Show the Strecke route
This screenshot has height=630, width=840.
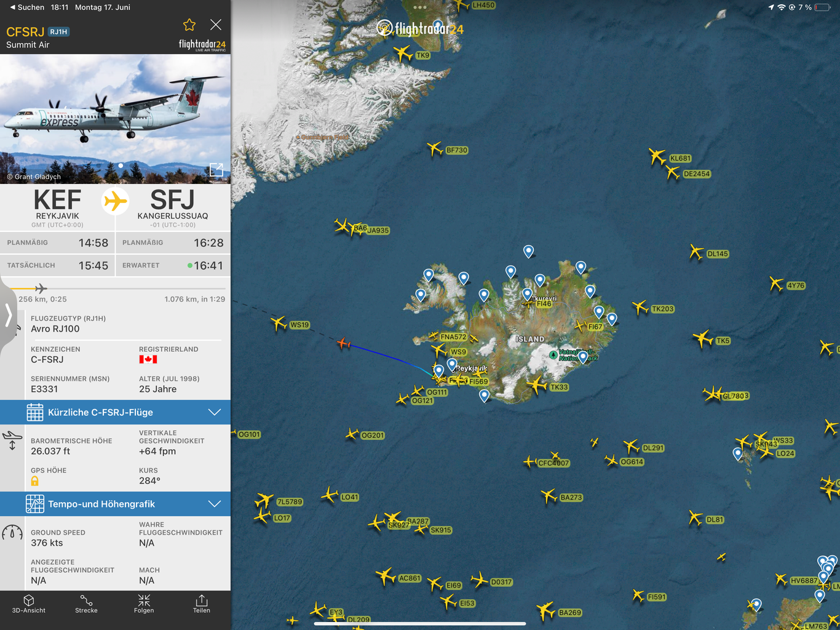[86, 604]
